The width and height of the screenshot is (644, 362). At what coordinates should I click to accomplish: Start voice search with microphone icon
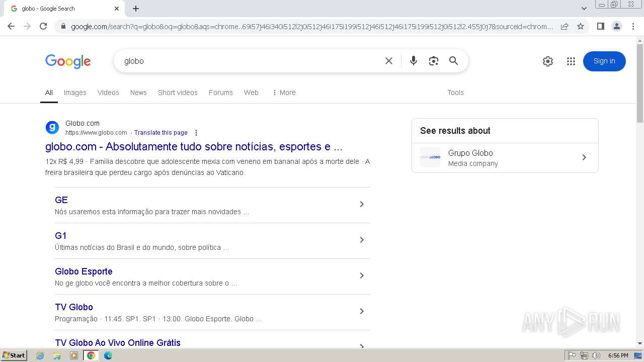click(x=414, y=61)
